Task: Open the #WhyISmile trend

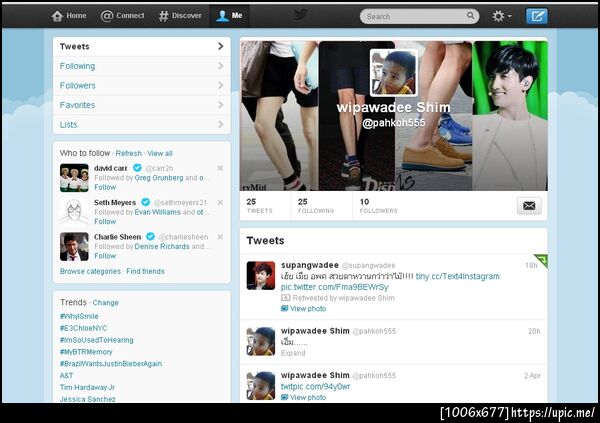Action: pos(79,317)
